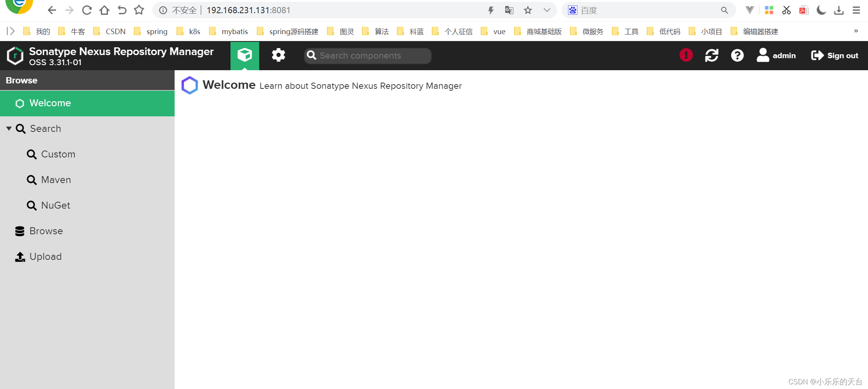Open the 低代码 bookmark folder
Image resolution: width=868 pixels, height=389 pixels.
[x=664, y=31]
